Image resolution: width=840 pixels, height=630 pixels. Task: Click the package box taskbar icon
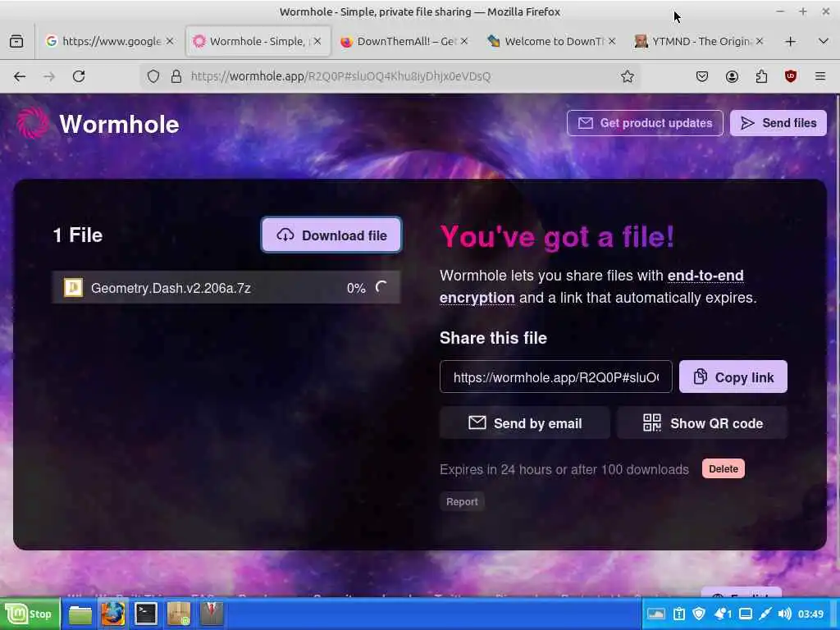178,614
